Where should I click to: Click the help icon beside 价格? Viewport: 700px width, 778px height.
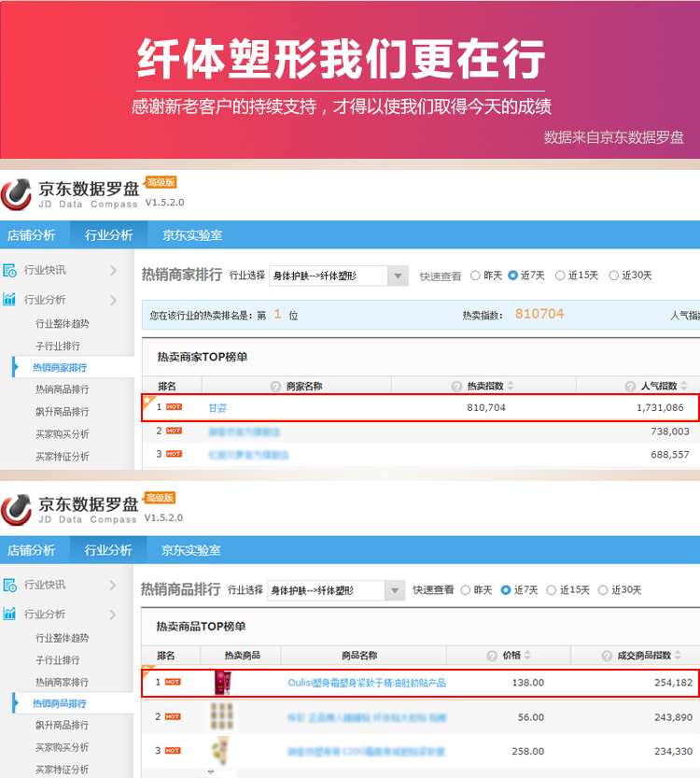[492, 656]
